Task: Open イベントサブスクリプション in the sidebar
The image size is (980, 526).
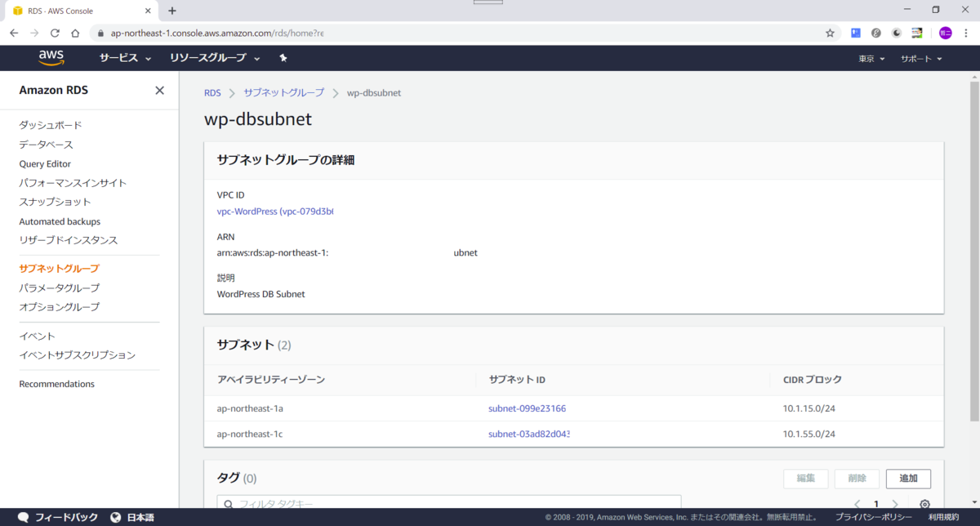Action: (x=78, y=355)
